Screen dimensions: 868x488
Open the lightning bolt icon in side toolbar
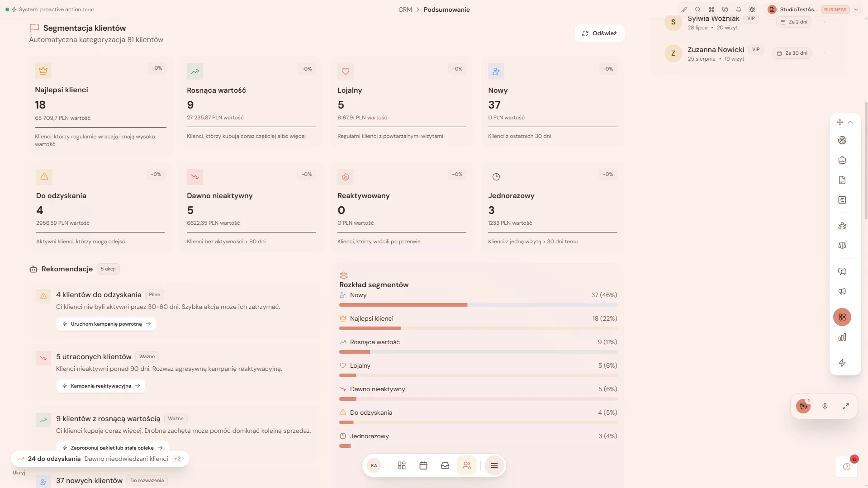(x=842, y=363)
